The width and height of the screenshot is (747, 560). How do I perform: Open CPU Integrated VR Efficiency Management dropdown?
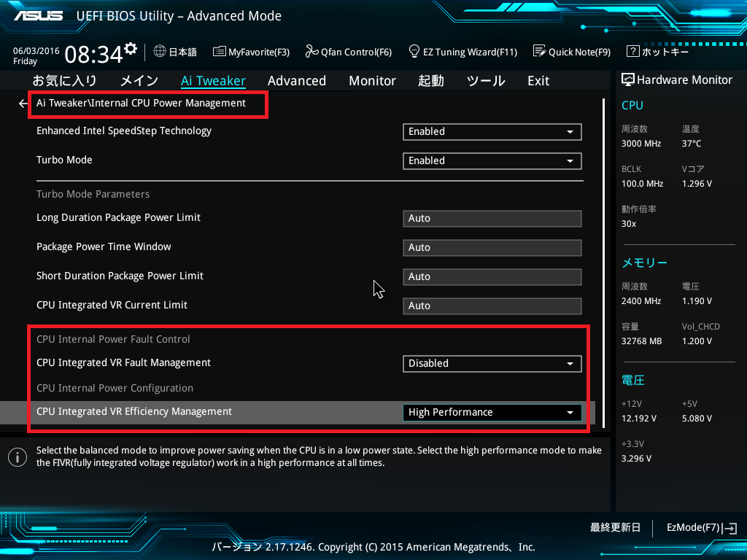pyautogui.click(x=492, y=413)
